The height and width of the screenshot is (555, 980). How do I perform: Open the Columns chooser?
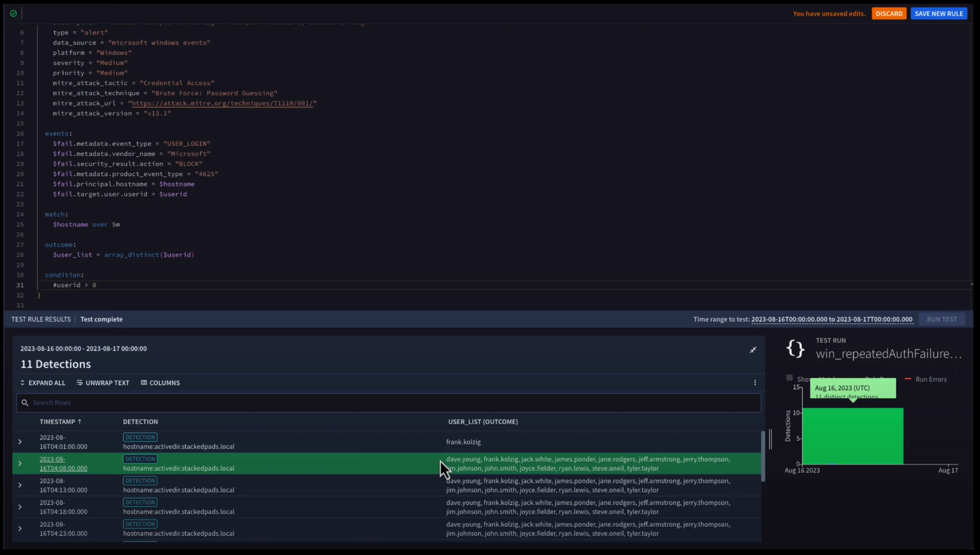click(x=160, y=383)
